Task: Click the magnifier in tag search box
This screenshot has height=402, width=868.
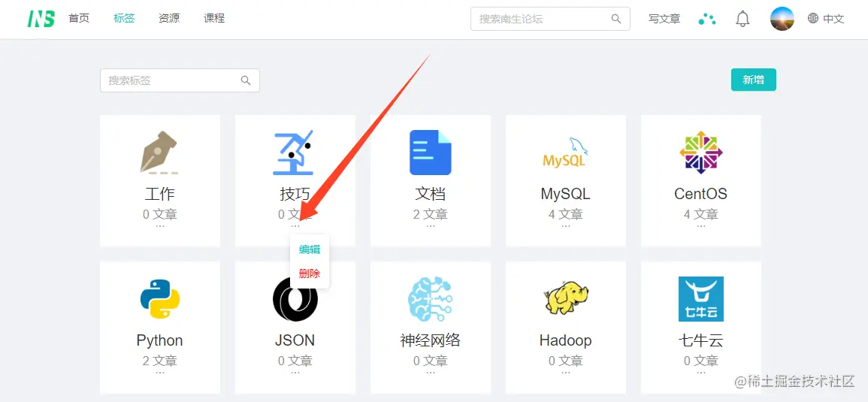Action: (246, 81)
